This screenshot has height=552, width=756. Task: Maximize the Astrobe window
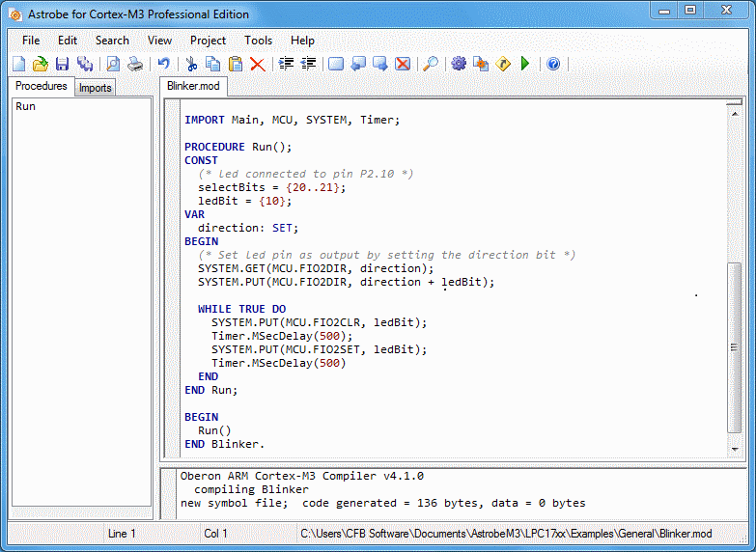click(690, 10)
